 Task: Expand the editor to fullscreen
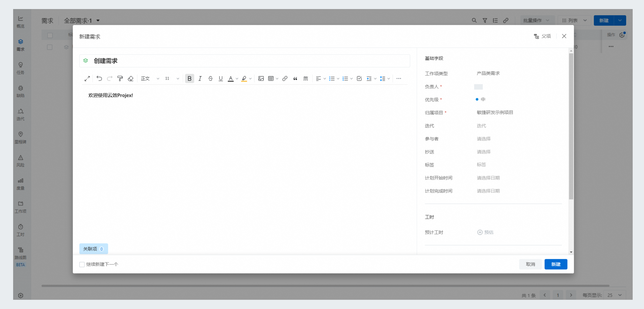(x=87, y=79)
